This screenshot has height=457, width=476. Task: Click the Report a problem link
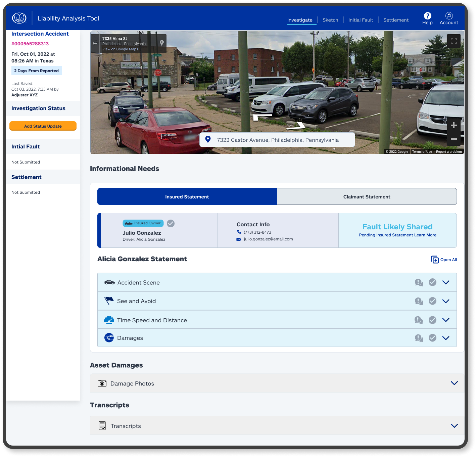(449, 152)
